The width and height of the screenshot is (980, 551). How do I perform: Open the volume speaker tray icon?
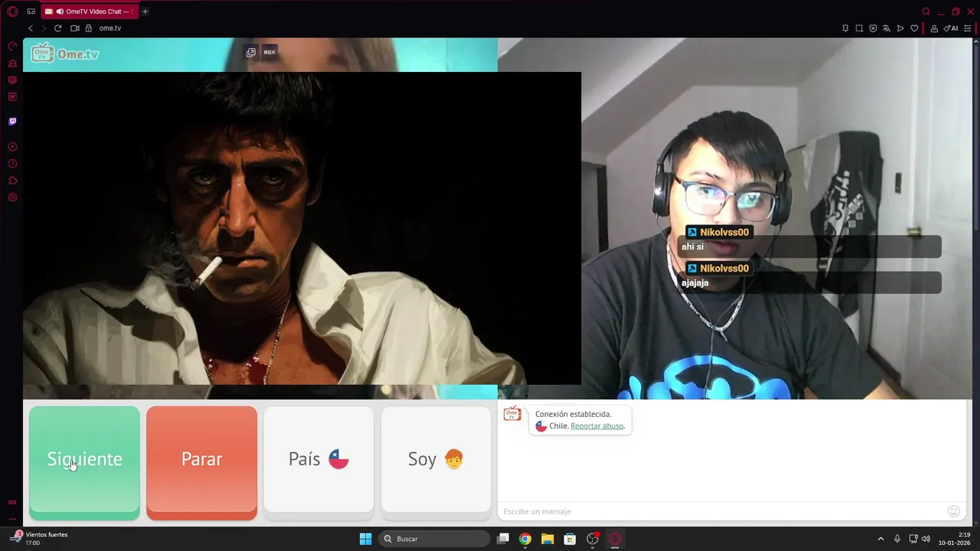(x=926, y=539)
